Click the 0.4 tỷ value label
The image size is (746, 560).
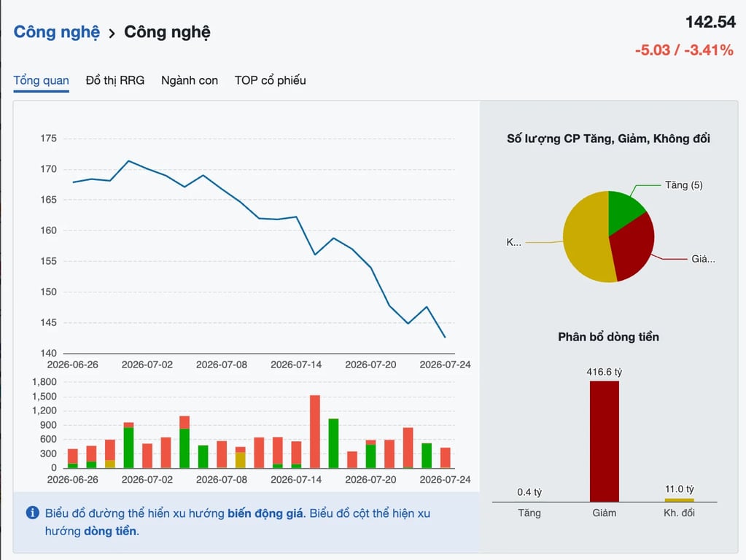529,492
